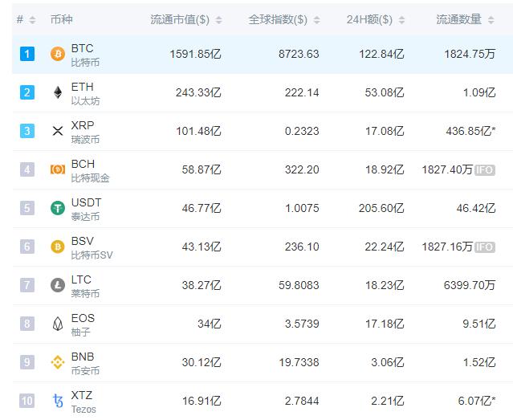Click XTZ supply 6.07亿*

(477, 401)
